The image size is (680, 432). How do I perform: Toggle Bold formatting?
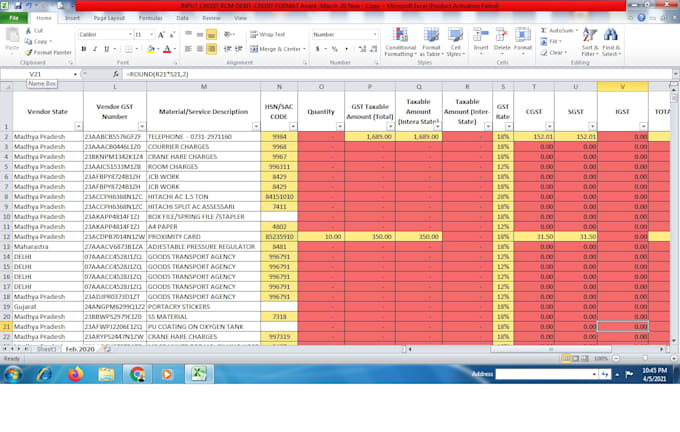point(84,49)
